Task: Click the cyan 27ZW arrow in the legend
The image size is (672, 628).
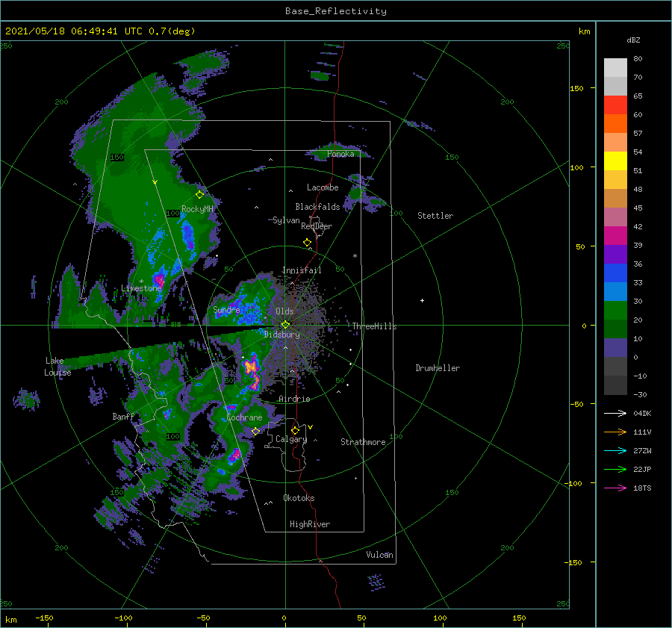Action: (615, 450)
